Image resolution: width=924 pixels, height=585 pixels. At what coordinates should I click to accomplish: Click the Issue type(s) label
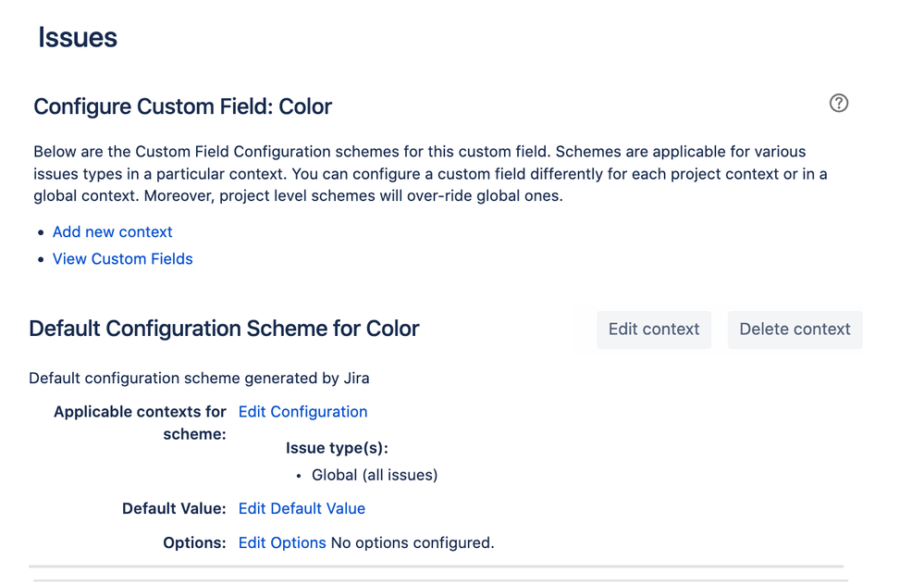[x=337, y=448]
